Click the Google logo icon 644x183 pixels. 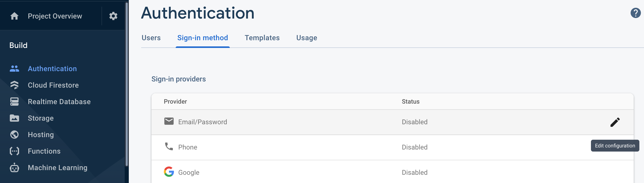[x=169, y=172]
